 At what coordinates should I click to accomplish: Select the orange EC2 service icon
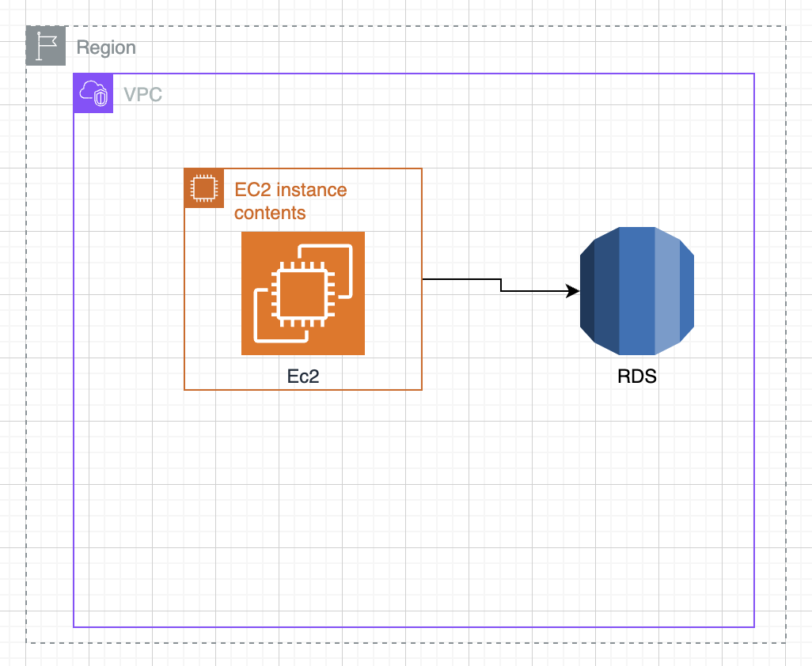point(303,293)
